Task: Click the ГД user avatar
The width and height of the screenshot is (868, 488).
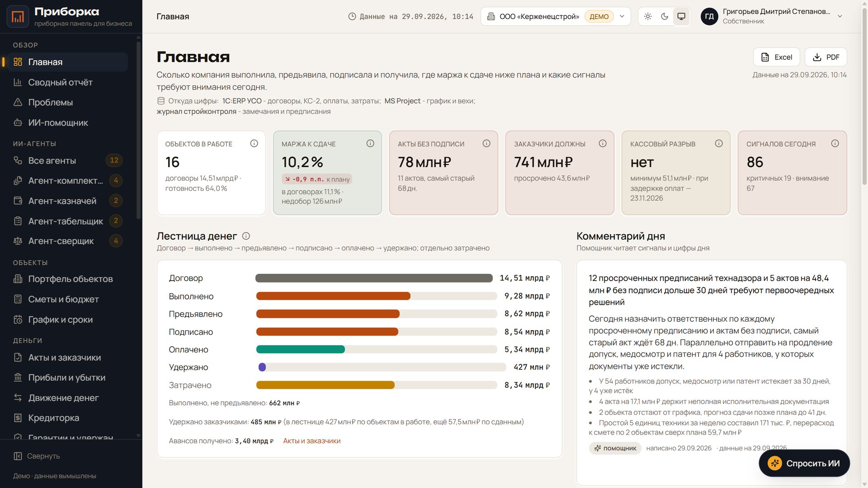Action: point(709,16)
